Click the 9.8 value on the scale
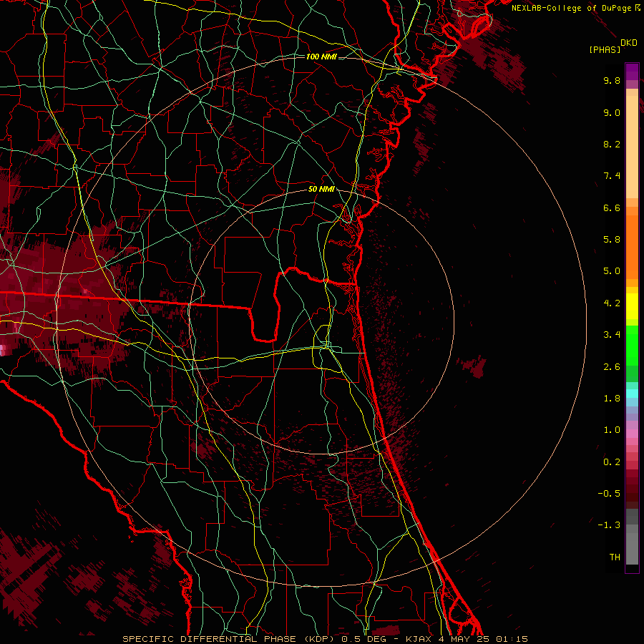The height and width of the screenshot is (644, 644). click(612, 80)
